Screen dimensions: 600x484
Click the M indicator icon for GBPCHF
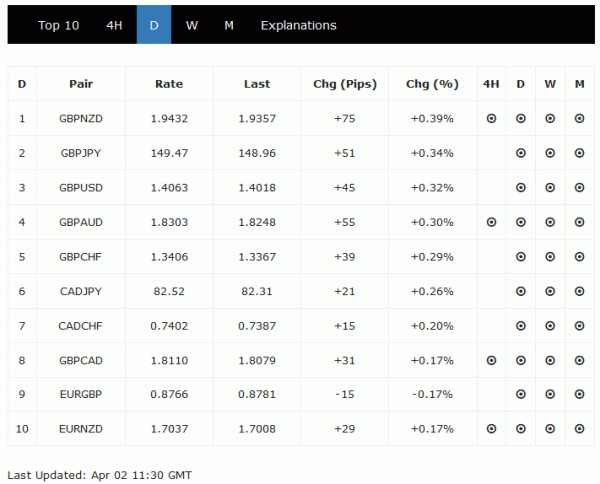(580, 256)
